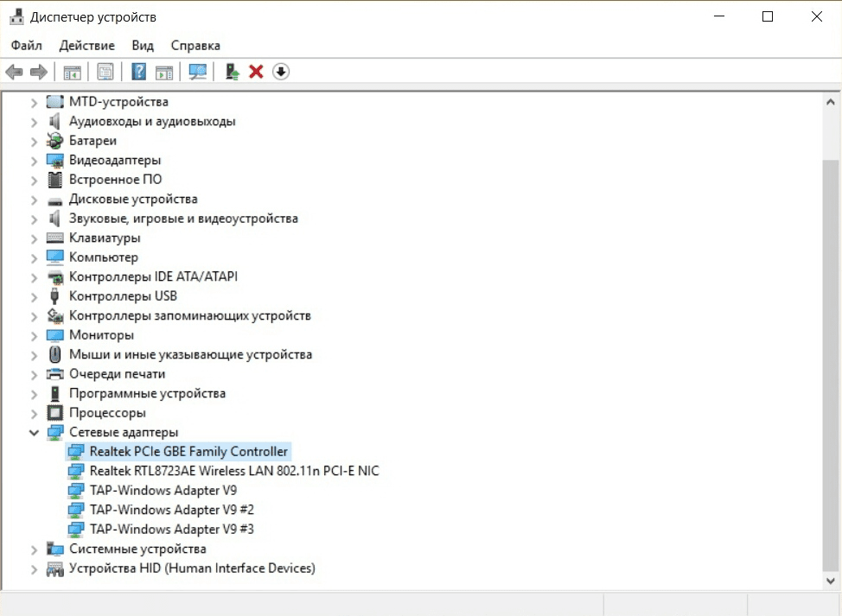
Task: Open the Properties toolbar icon
Action: (x=105, y=72)
